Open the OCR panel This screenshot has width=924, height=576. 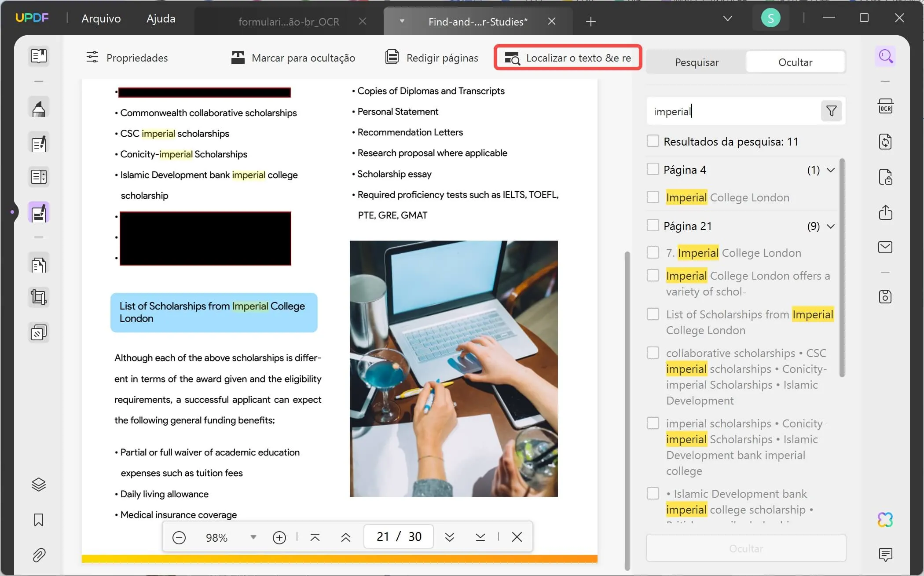(886, 106)
